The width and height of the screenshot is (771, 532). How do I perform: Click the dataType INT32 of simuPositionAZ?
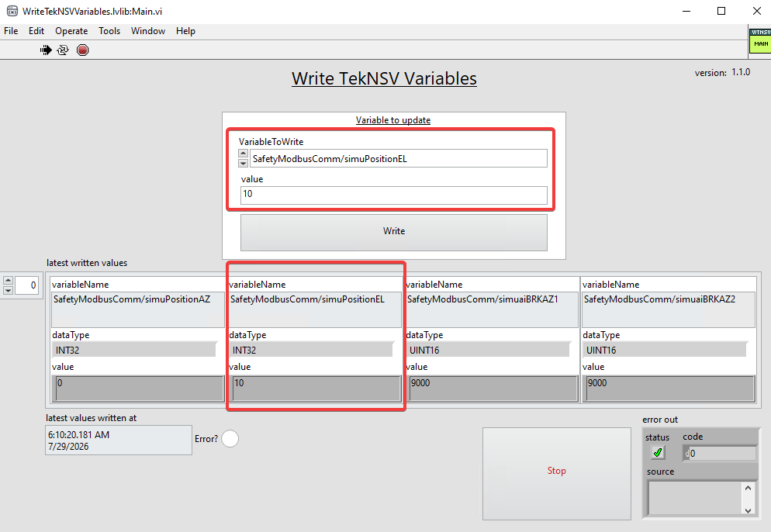(x=134, y=350)
